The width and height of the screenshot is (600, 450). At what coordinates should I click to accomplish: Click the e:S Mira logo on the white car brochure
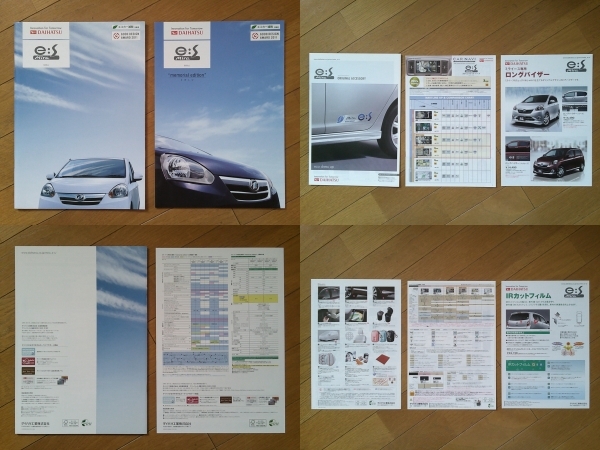click(x=46, y=53)
